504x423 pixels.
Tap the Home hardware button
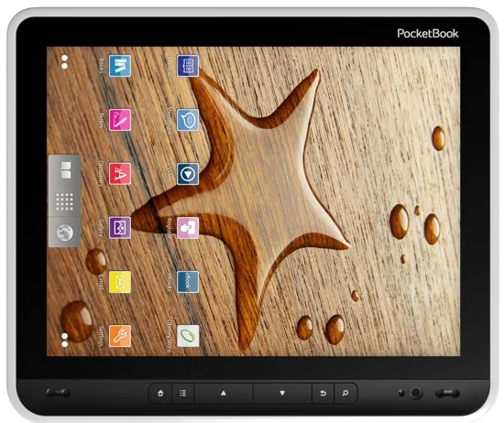[x=160, y=393]
